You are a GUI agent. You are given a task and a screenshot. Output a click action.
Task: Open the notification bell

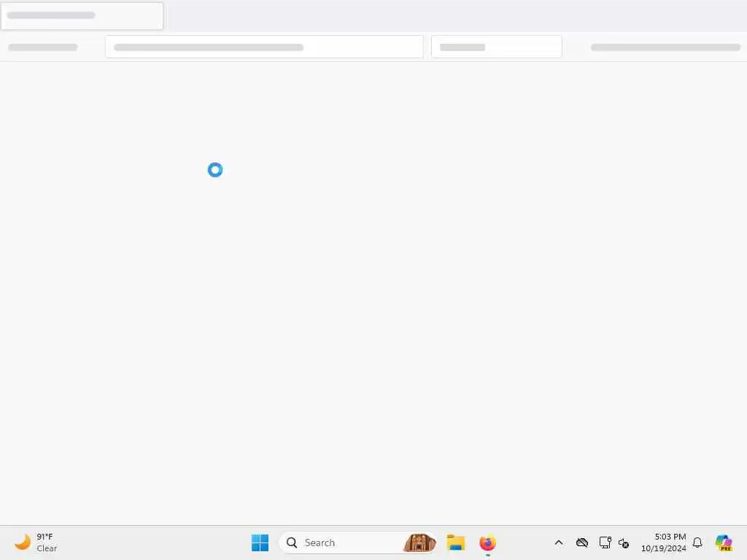tap(697, 542)
